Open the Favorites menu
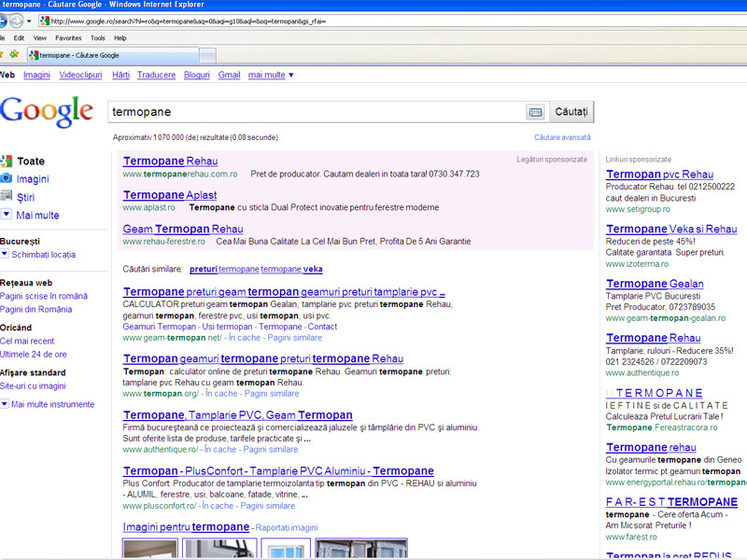This screenshot has width=747, height=560. click(68, 38)
